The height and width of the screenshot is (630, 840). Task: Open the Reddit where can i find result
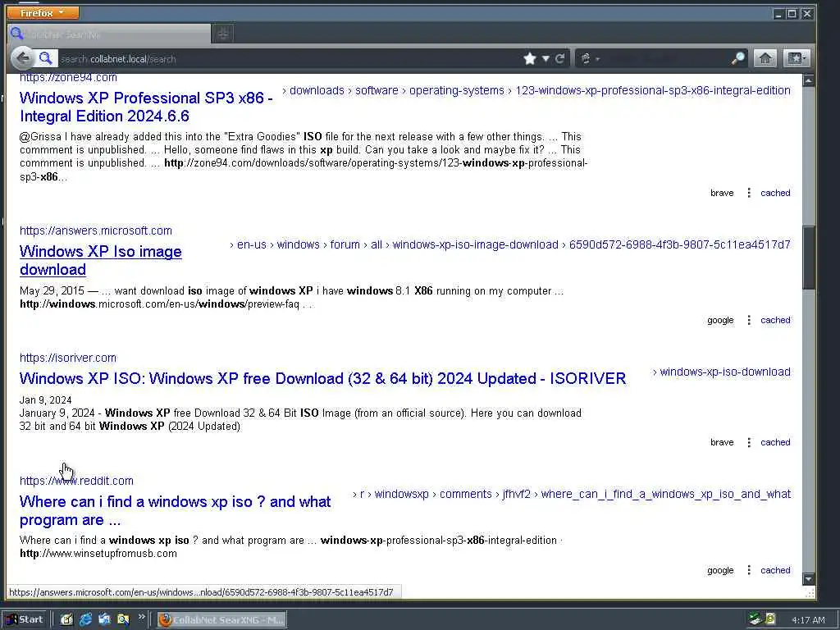(x=176, y=510)
